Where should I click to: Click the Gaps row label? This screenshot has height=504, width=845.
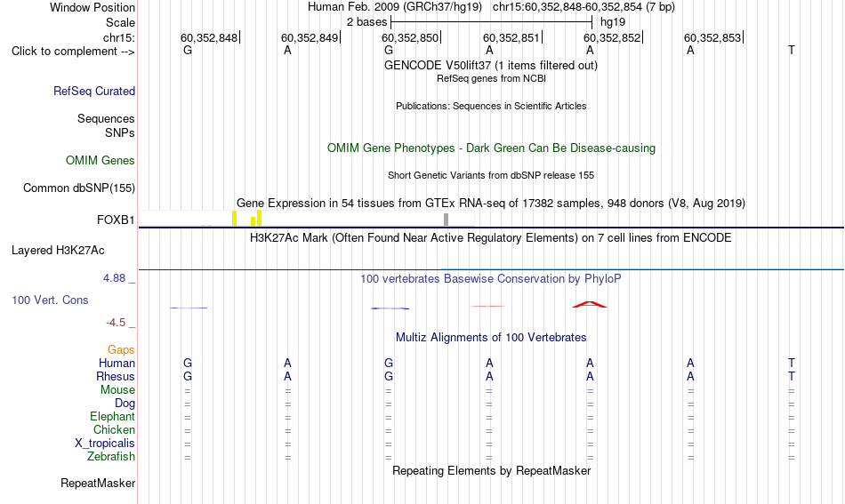click(x=121, y=350)
